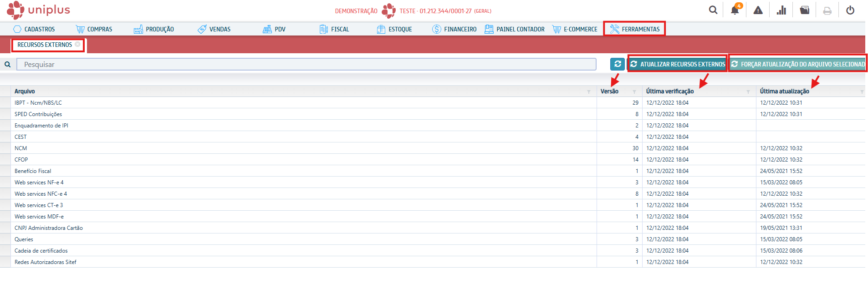Click Atualizar Recursos Externos button
868x284 pixels.
[x=678, y=64]
